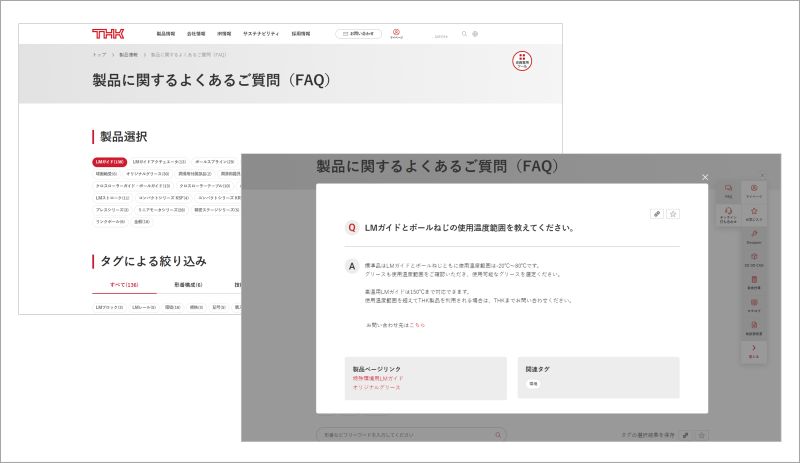
Task: Click the red round tool button under header
Action: click(521, 63)
